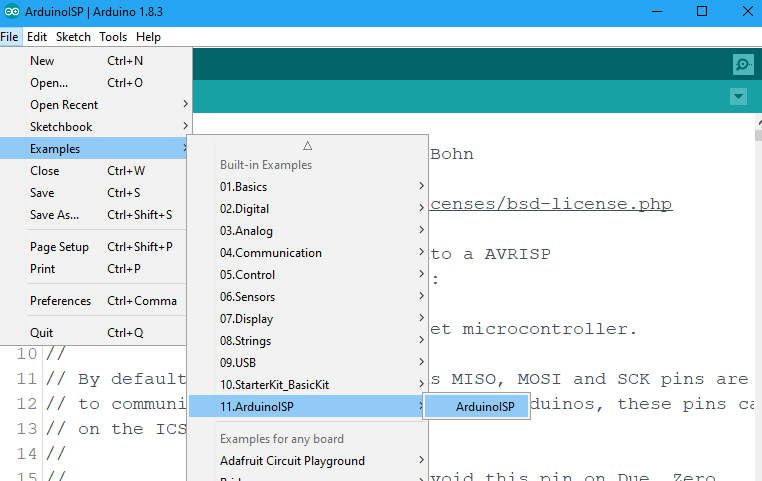Click line number 13 in the editor gutter

pyautogui.click(x=27, y=429)
